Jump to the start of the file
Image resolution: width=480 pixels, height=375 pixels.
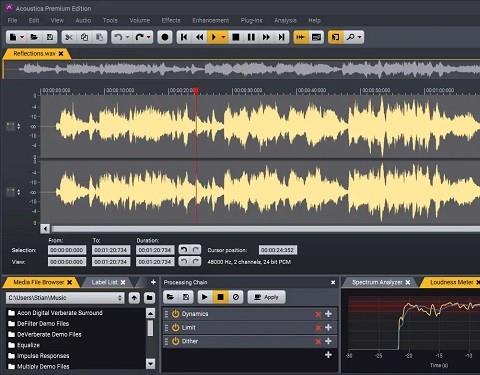click(x=184, y=37)
